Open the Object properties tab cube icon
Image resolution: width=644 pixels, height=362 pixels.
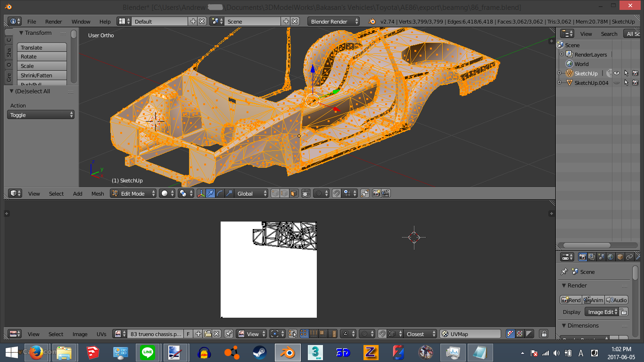pos(620,257)
